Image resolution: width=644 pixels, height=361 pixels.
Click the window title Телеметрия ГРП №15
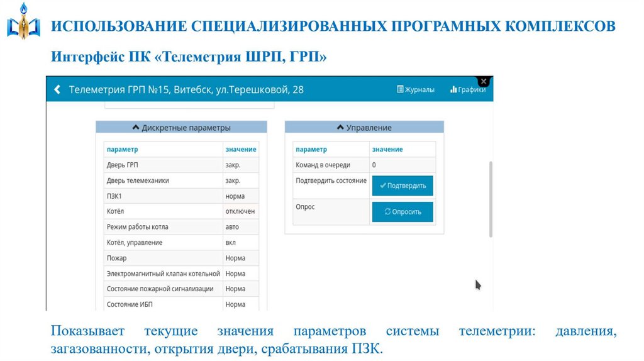tap(186, 89)
